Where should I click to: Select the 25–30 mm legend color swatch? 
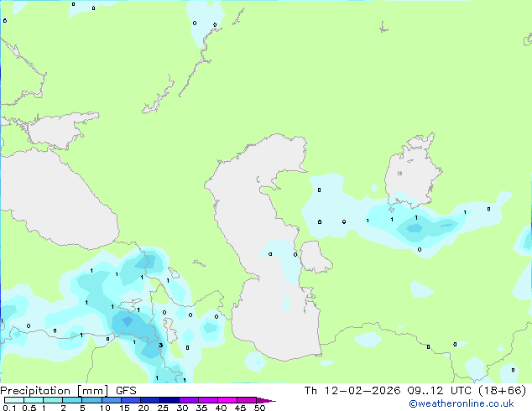[169, 400]
